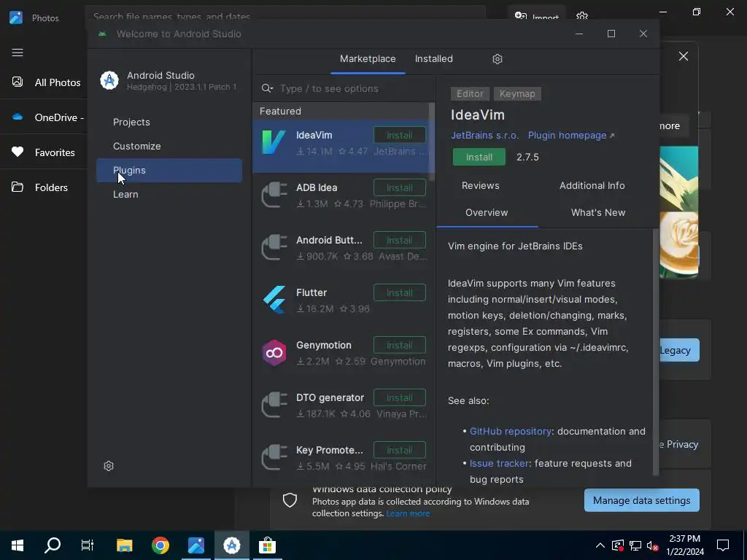Open Task View on the taskbar

[88, 545]
